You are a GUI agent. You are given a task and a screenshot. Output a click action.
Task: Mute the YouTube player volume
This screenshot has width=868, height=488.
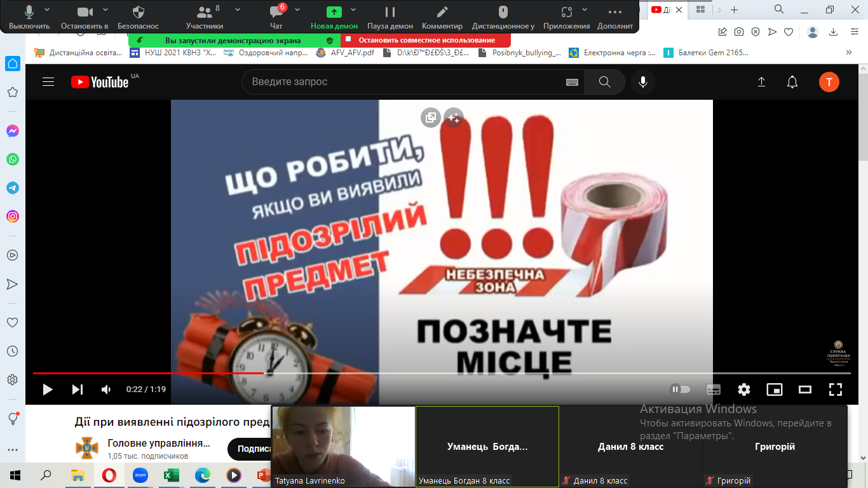(x=106, y=390)
